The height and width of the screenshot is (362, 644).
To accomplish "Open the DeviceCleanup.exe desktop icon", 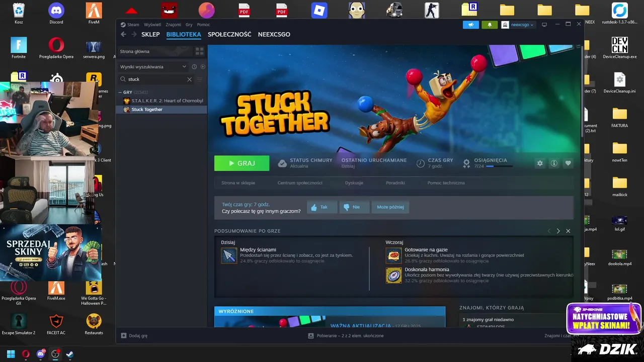I will [x=619, y=49].
